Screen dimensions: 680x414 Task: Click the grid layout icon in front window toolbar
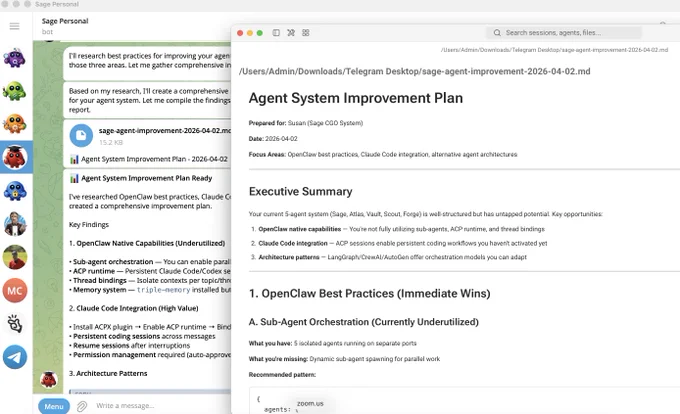click(305, 33)
